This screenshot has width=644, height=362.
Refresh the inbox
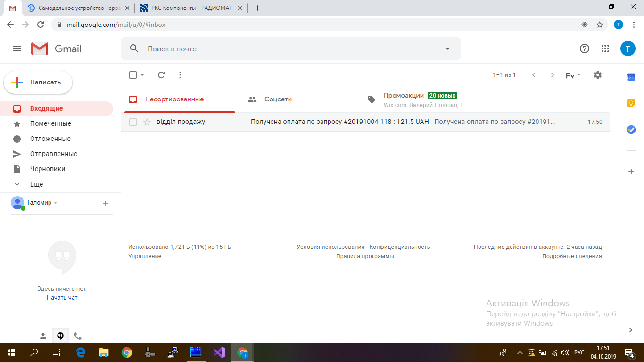161,75
